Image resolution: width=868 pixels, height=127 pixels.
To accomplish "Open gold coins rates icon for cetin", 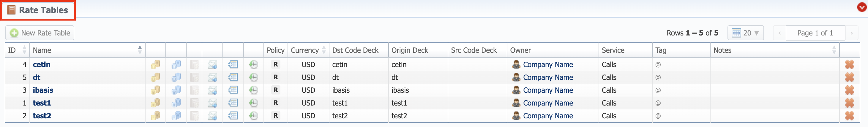I will pyautogui.click(x=155, y=64).
